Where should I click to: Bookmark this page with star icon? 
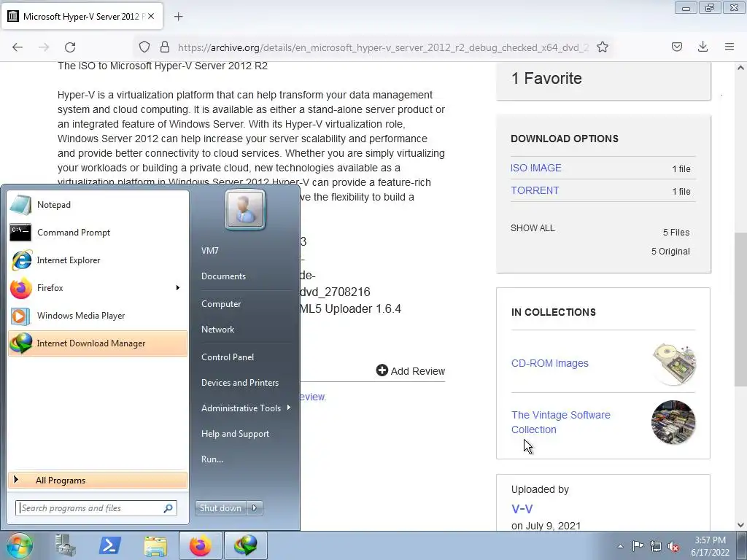coord(602,47)
